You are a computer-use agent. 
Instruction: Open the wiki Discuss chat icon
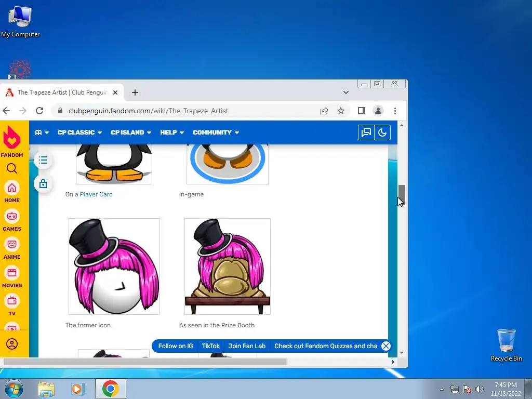coord(366,132)
